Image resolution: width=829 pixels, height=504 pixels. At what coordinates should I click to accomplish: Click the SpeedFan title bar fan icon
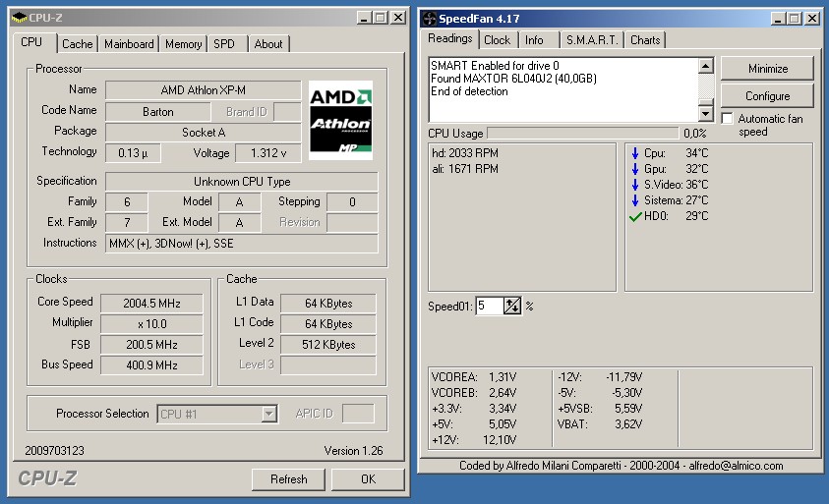(x=430, y=19)
